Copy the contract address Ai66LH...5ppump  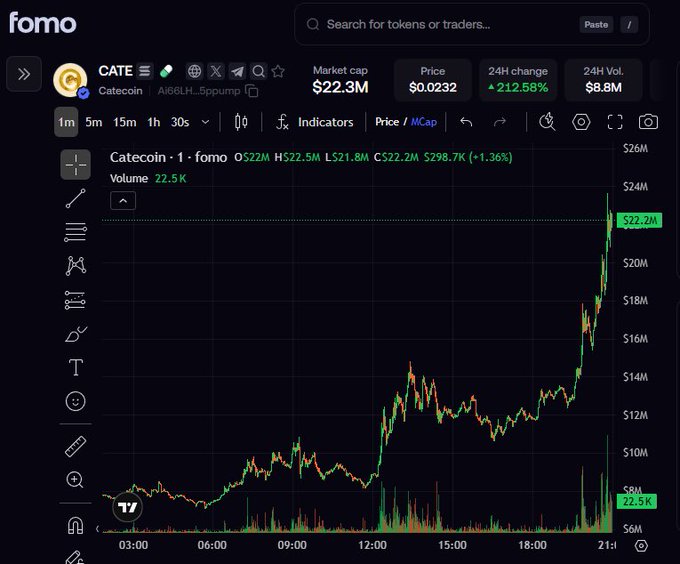(x=252, y=91)
